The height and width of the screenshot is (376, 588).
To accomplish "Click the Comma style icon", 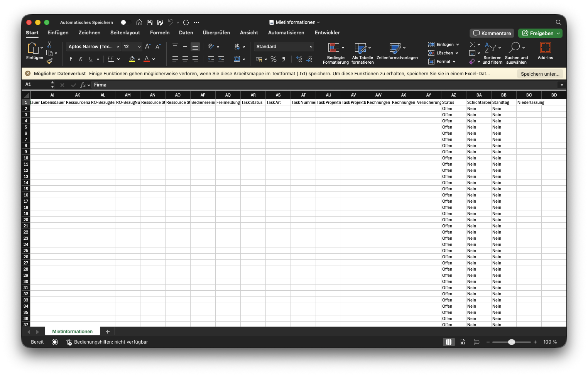I will (284, 59).
